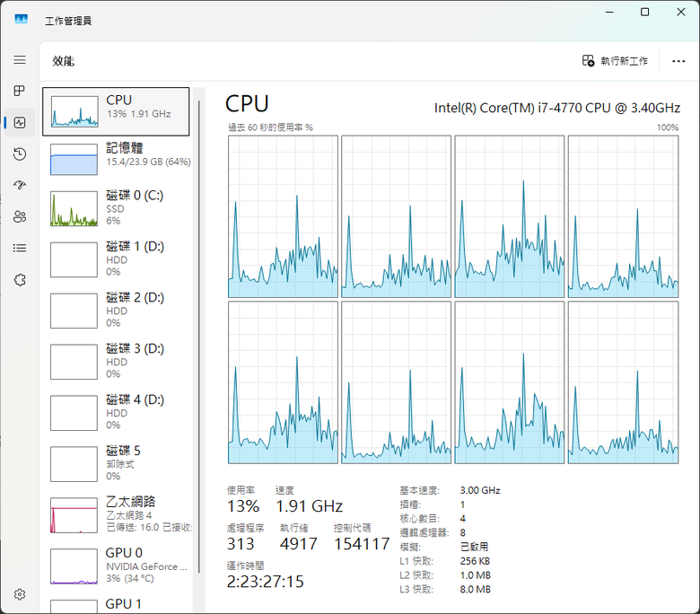This screenshot has width=700, height=614.
Task: Click the 8.0 MB L3 cache value
Action: point(476,590)
